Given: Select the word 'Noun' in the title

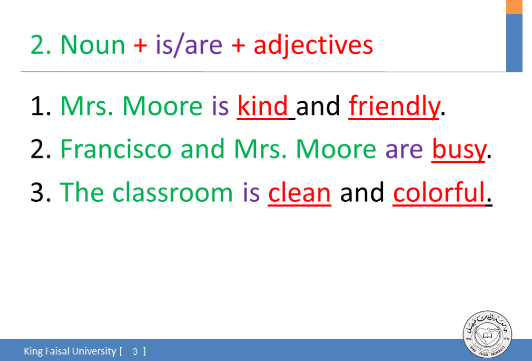Looking at the screenshot, I should pos(93,45).
